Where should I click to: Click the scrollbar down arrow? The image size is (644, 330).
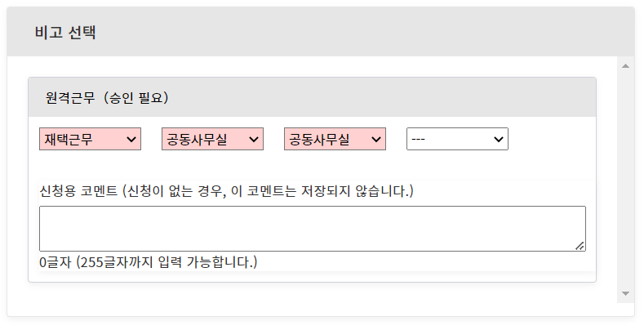(625, 293)
